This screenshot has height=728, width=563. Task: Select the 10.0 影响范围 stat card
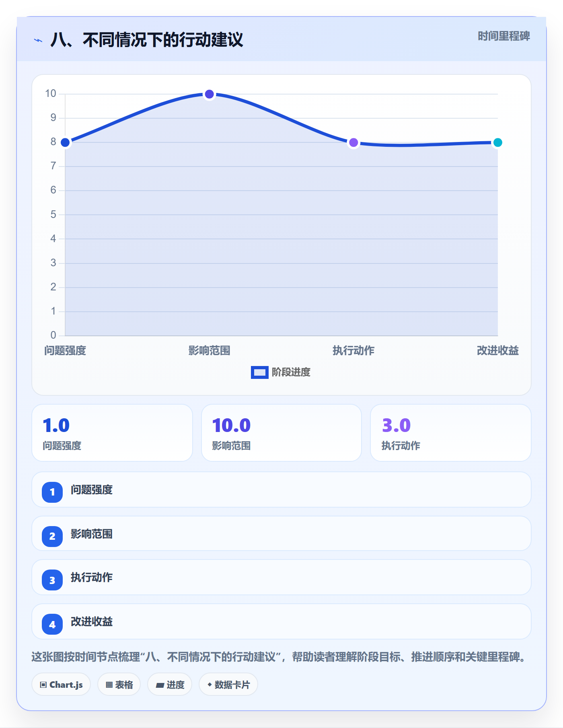click(281, 433)
